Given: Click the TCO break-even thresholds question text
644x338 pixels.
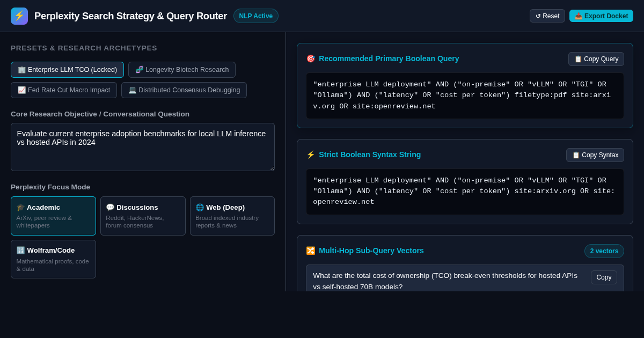Looking at the screenshot, I should click(x=445, y=281).
